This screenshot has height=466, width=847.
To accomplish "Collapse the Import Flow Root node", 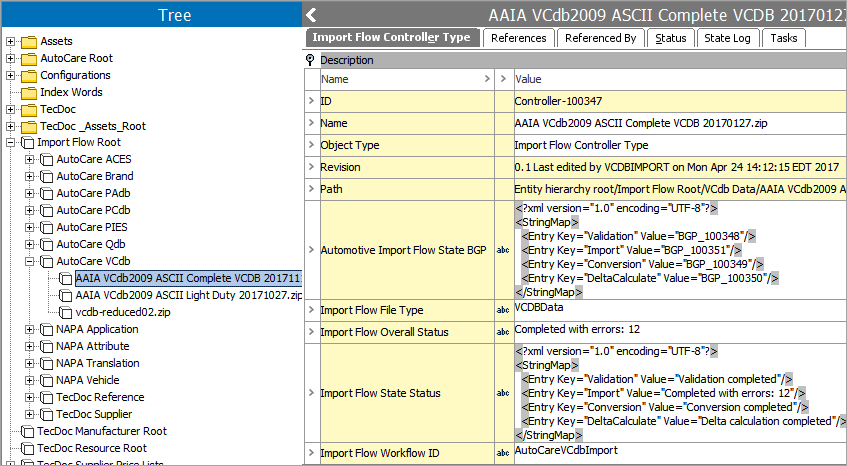I will [10, 143].
